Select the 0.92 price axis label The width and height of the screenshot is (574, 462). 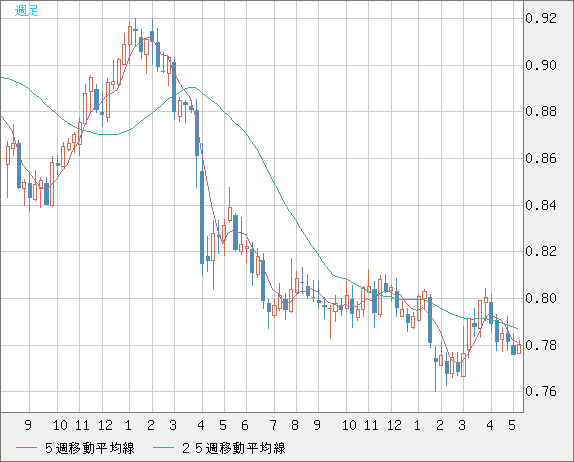[x=541, y=18]
